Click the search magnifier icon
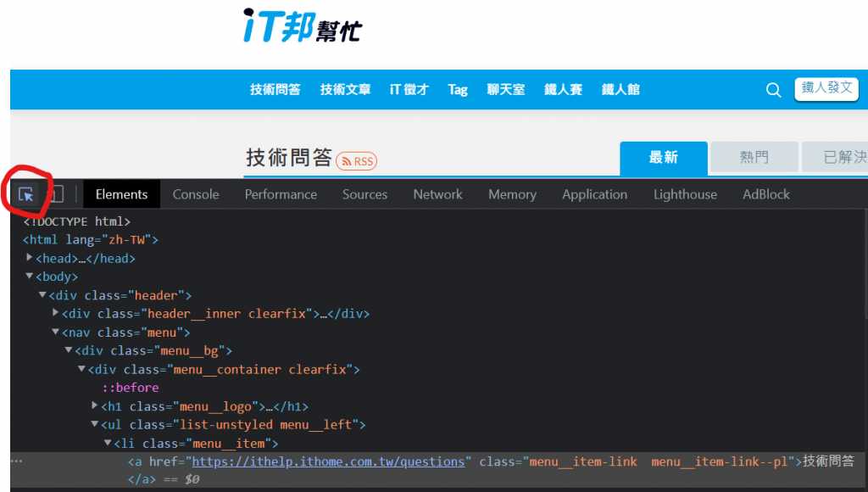Screen dimensions: 868x492 773,90
